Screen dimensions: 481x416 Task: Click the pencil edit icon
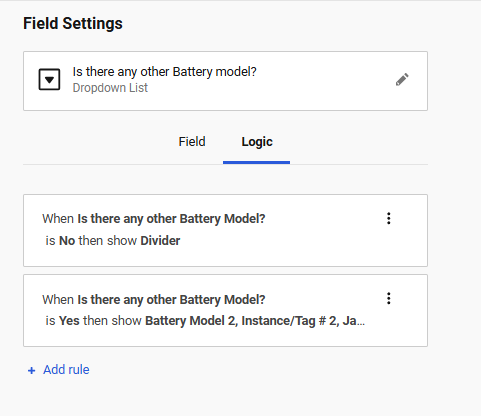click(402, 80)
